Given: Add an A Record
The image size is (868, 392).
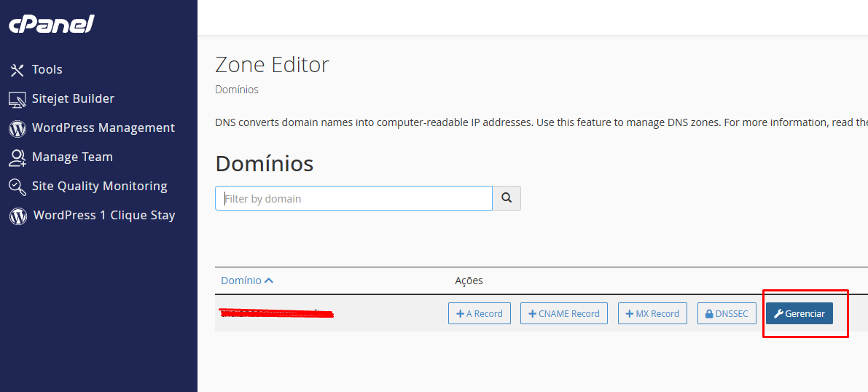Looking at the screenshot, I should click(x=480, y=313).
